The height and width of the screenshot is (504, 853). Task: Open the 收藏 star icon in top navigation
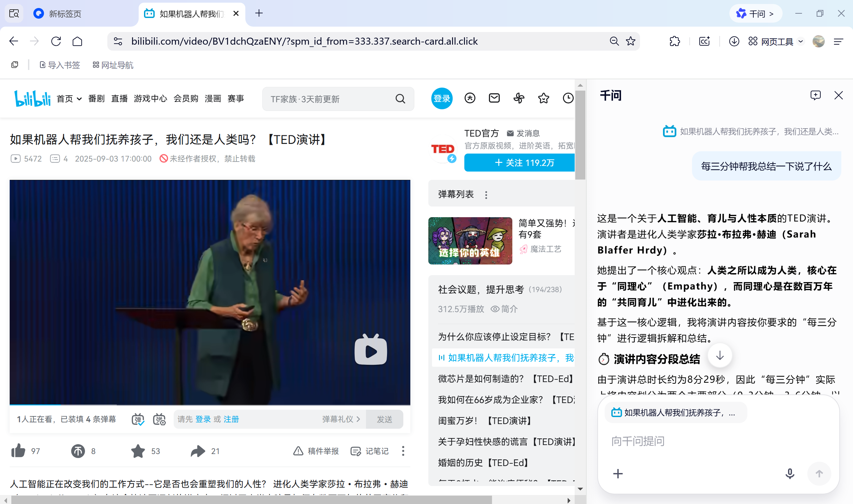coord(543,98)
